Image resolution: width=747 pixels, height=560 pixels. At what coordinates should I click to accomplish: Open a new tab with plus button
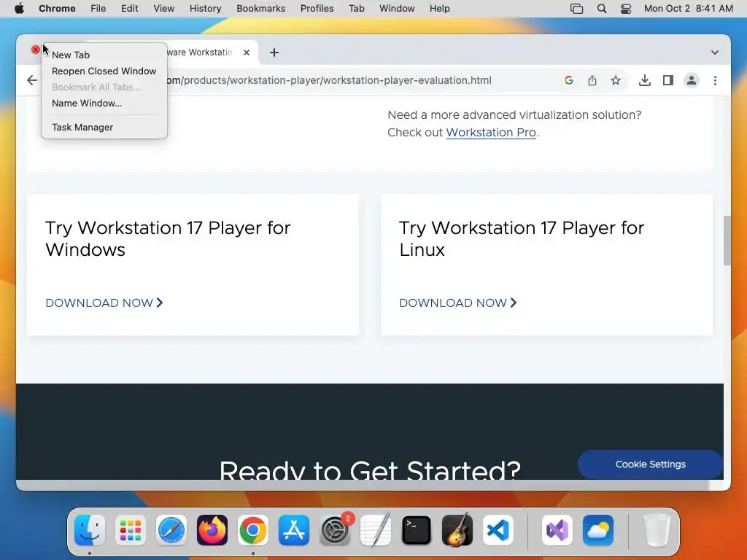[x=274, y=52]
